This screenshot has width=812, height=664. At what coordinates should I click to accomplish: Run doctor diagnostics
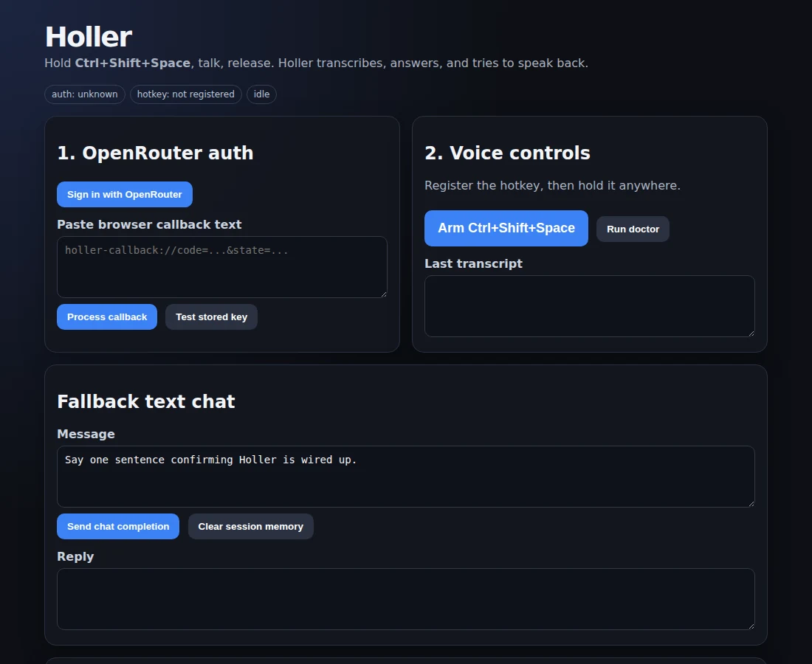[x=633, y=229]
